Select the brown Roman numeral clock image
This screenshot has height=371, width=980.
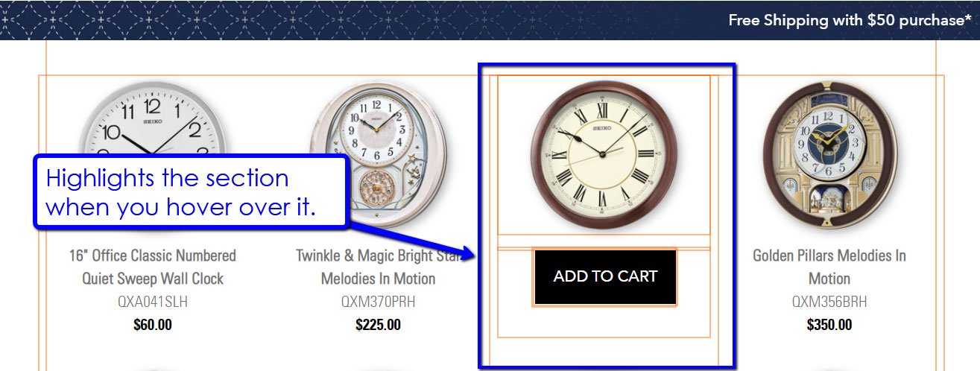pos(604,154)
